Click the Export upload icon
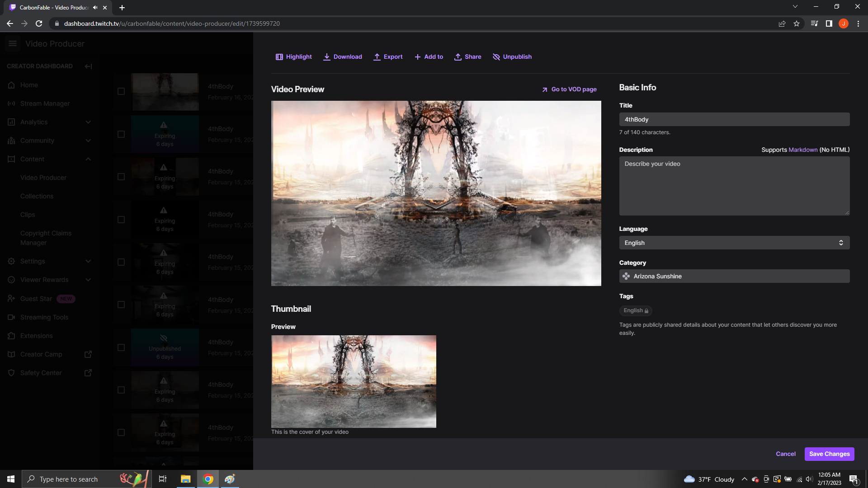Screen dimensions: 868x488 click(x=377, y=57)
